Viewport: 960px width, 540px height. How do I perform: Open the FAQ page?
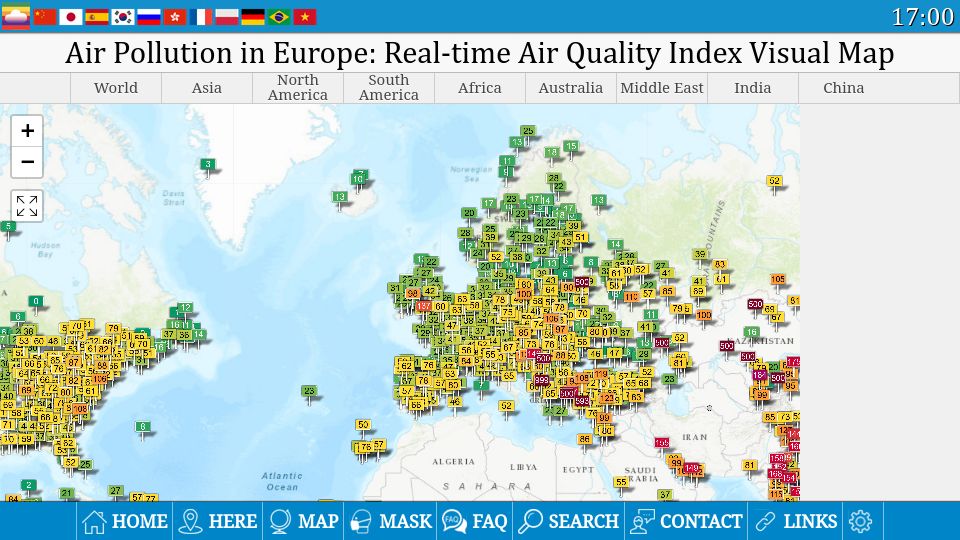pyautogui.click(x=475, y=521)
